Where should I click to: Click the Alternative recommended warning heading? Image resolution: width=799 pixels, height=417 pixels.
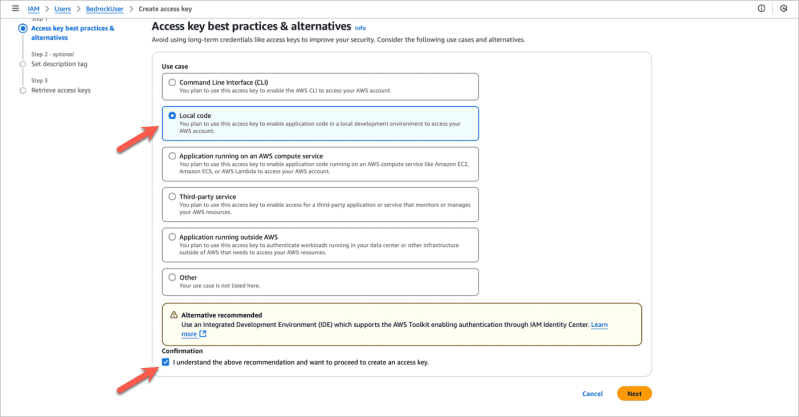(222, 315)
